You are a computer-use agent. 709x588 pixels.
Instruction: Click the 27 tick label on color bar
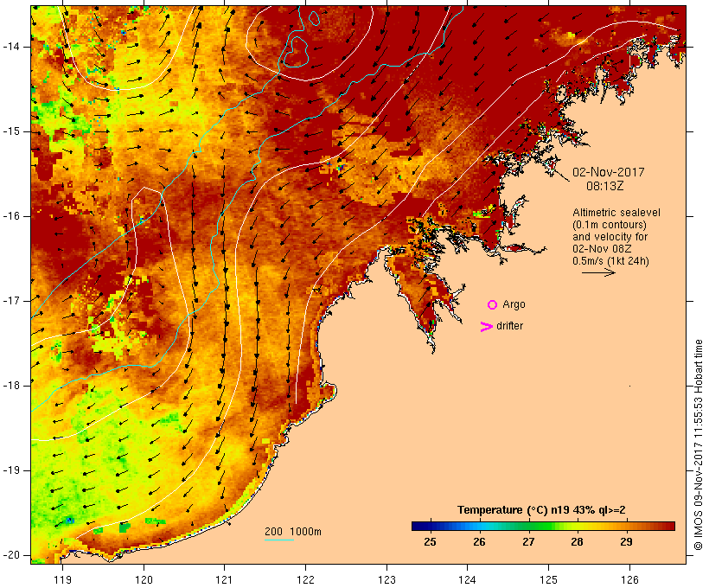528,542
